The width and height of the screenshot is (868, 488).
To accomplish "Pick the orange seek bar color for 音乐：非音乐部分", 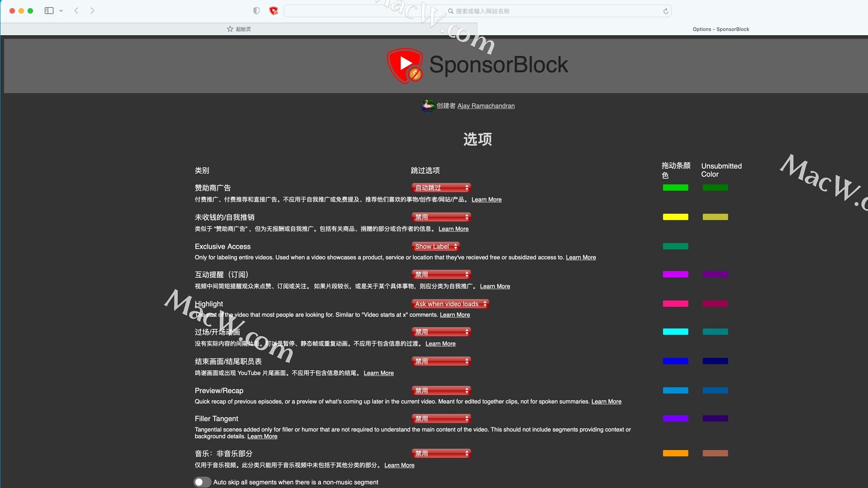I will click(x=675, y=453).
